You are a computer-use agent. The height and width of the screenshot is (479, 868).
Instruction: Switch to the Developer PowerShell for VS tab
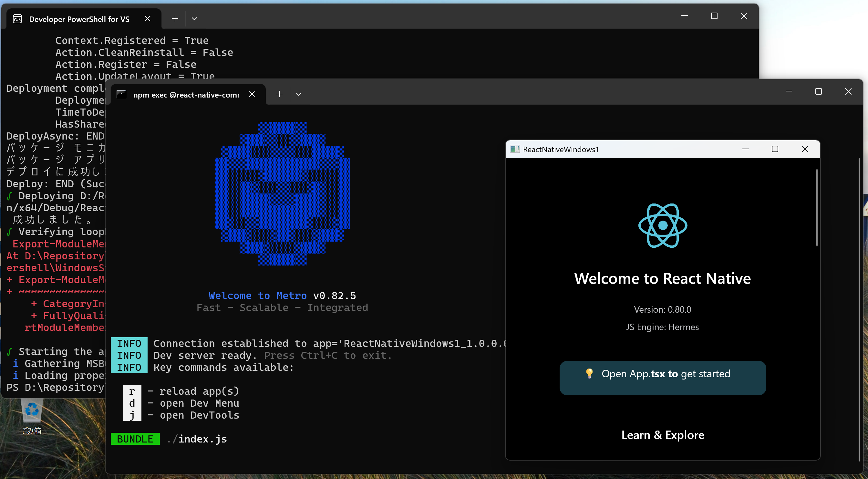click(79, 19)
